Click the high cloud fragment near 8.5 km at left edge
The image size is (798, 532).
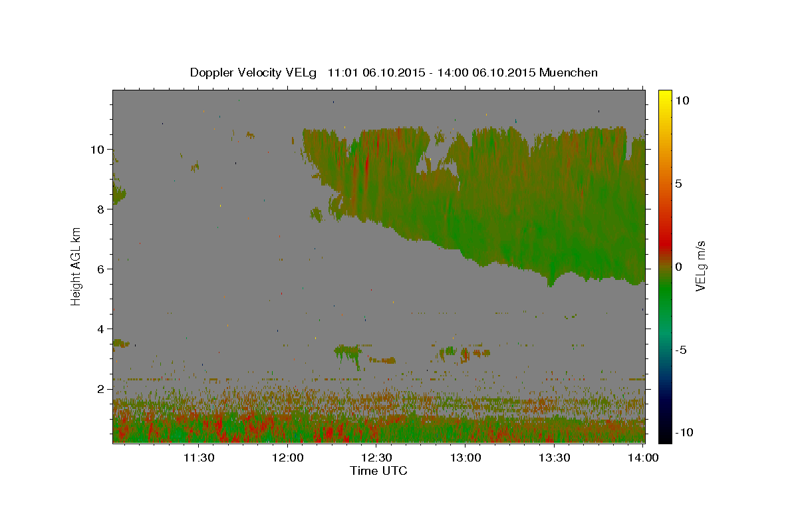coord(118,195)
